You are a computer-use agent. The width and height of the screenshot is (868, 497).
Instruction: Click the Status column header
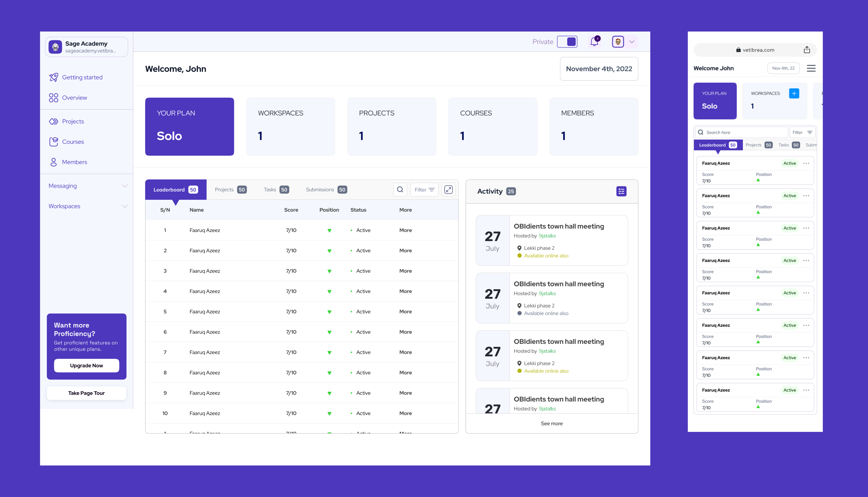(359, 210)
